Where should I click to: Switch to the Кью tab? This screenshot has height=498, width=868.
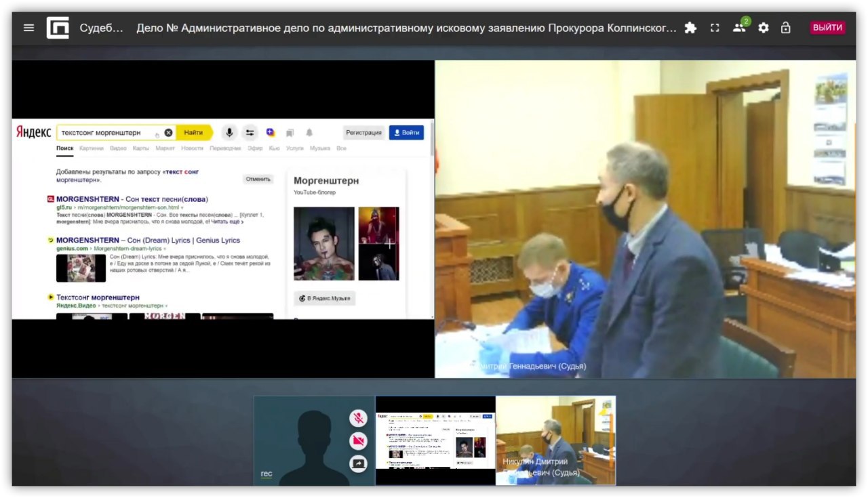pyautogui.click(x=274, y=148)
